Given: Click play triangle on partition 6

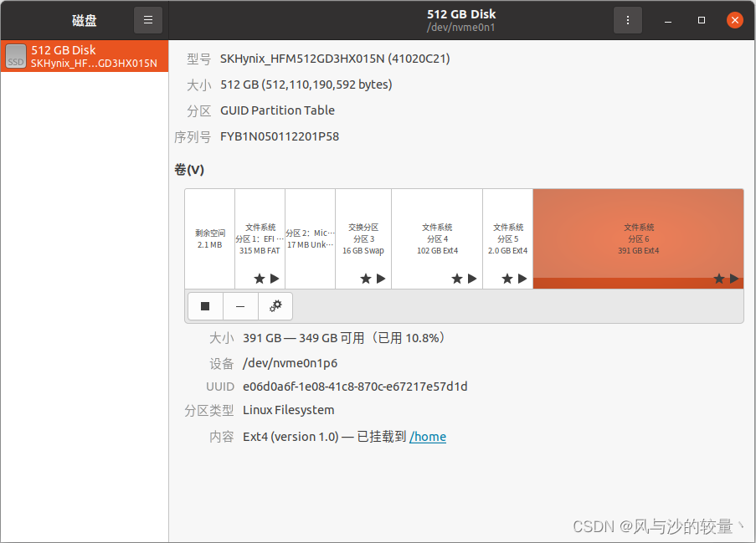Looking at the screenshot, I should [x=734, y=279].
